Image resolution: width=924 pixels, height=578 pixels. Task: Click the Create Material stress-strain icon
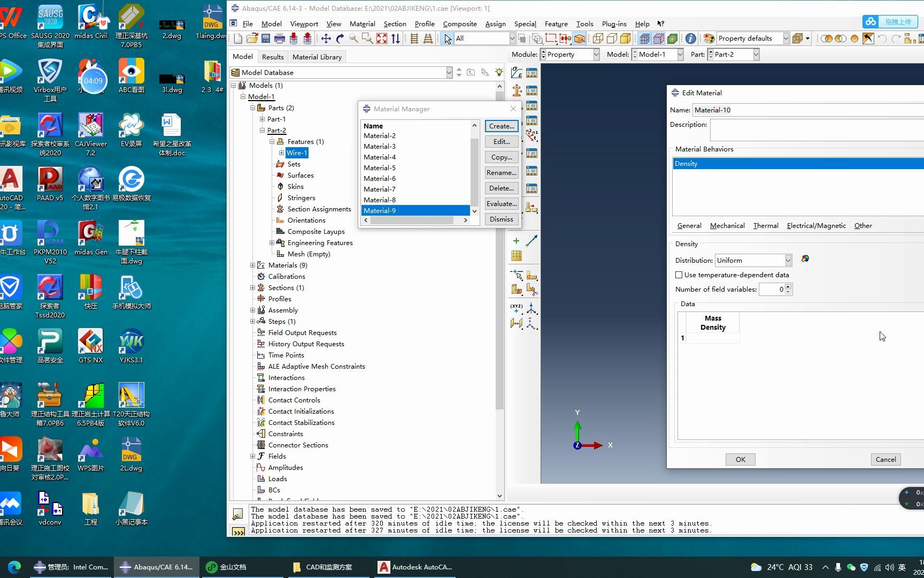(x=517, y=73)
